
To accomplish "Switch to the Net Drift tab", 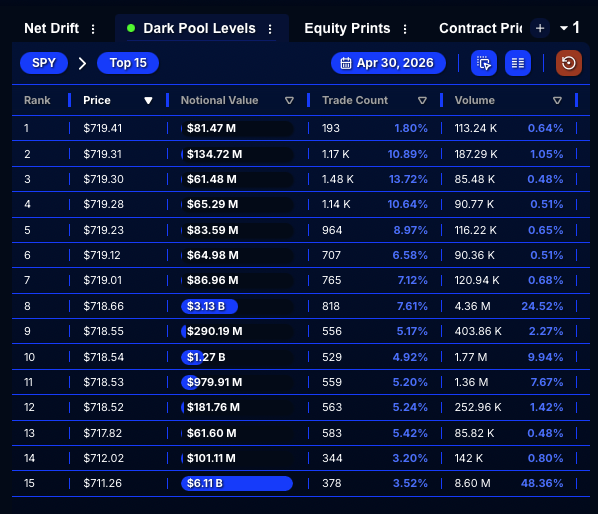I will [51, 28].
